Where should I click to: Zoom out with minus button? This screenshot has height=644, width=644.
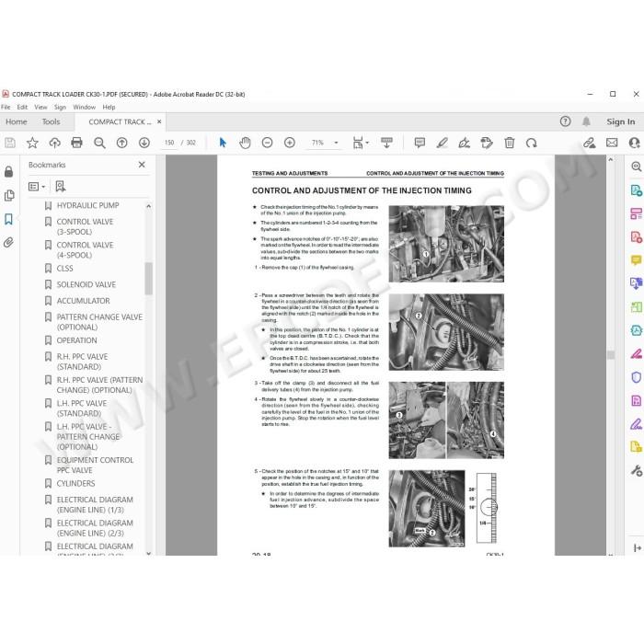tap(268, 143)
